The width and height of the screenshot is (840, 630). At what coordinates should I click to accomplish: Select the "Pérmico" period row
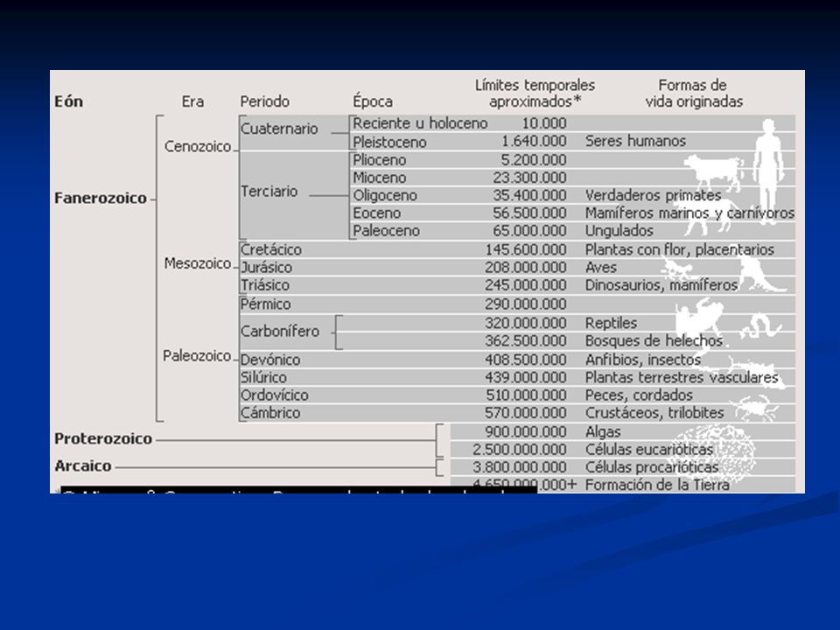pos(517,304)
